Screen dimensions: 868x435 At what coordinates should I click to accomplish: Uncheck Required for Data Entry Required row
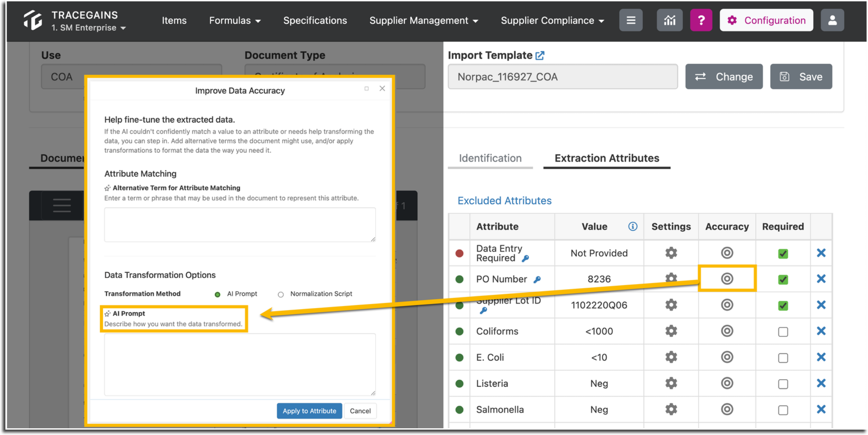click(783, 254)
